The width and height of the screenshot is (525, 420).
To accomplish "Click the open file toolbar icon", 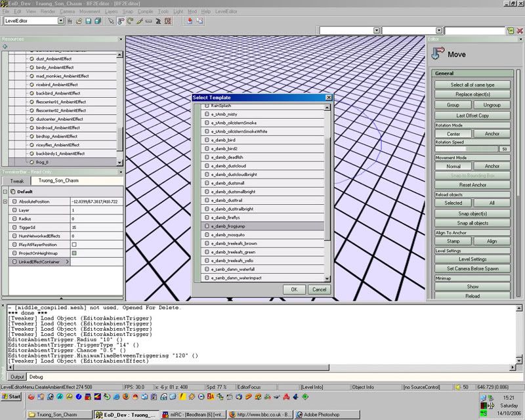I will (x=79, y=21).
